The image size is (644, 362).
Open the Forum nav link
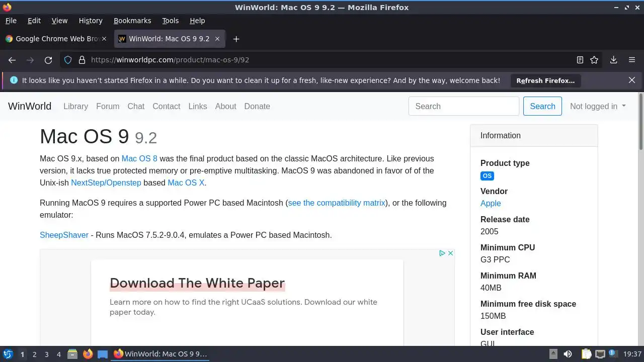click(x=108, y=106)
